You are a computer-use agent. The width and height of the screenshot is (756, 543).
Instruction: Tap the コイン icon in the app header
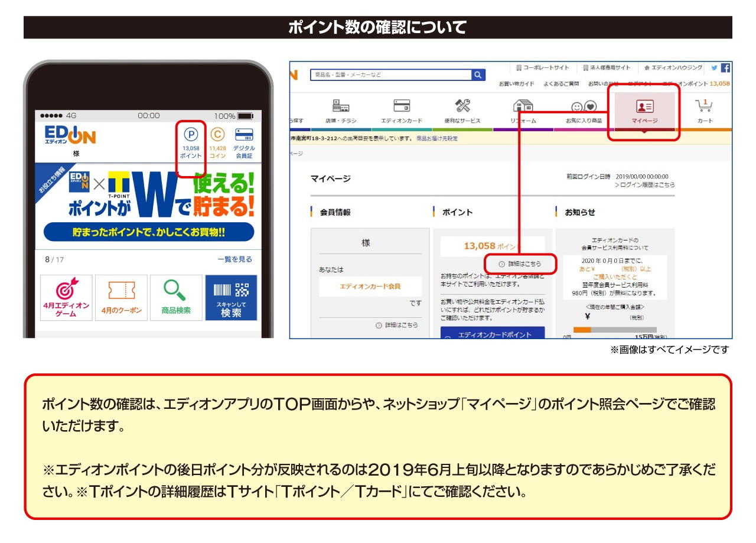coord(217,143)
